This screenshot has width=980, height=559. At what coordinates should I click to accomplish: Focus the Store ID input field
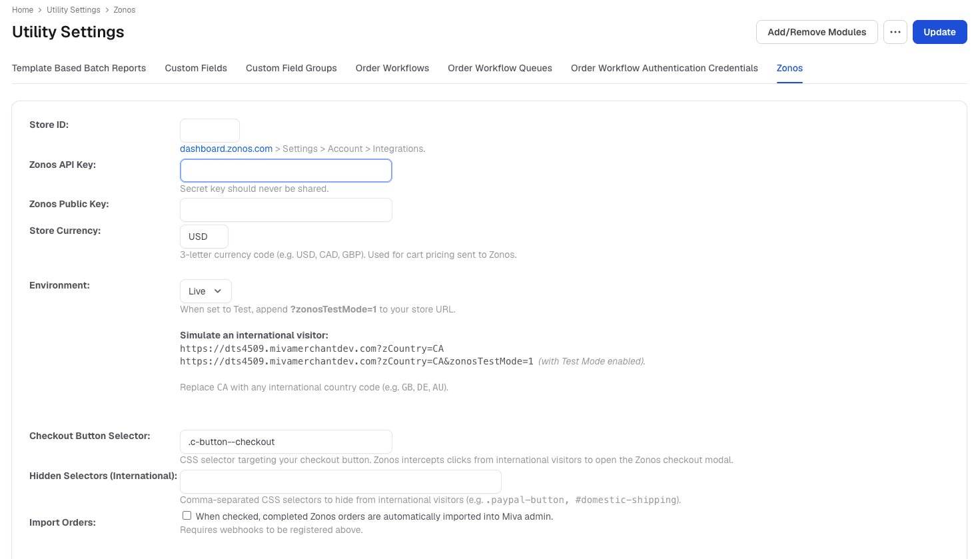pos(210,131)
